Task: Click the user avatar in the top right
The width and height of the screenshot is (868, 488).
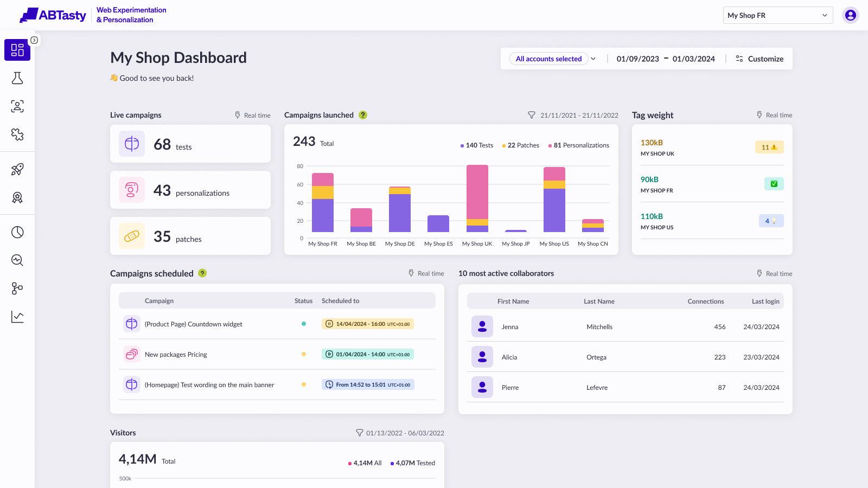Action: click(x=850, y=15)
